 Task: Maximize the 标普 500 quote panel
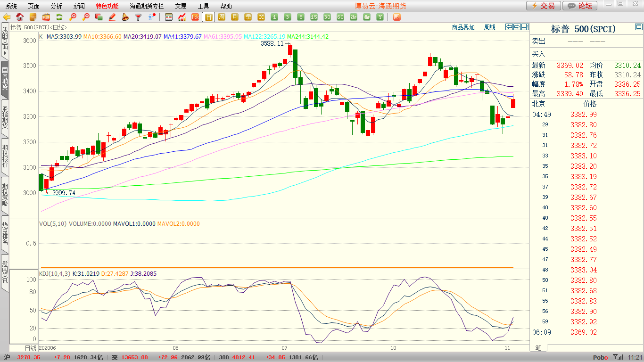coord(638,27)
